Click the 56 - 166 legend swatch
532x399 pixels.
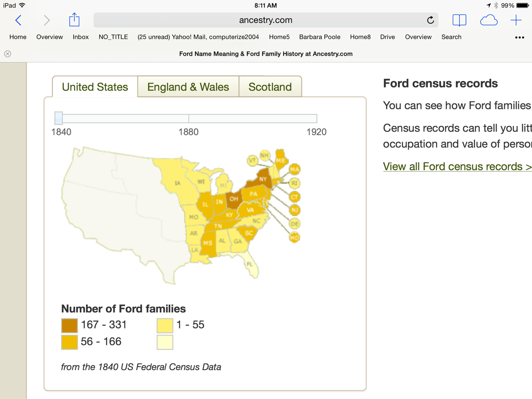[x=69, y=342]
